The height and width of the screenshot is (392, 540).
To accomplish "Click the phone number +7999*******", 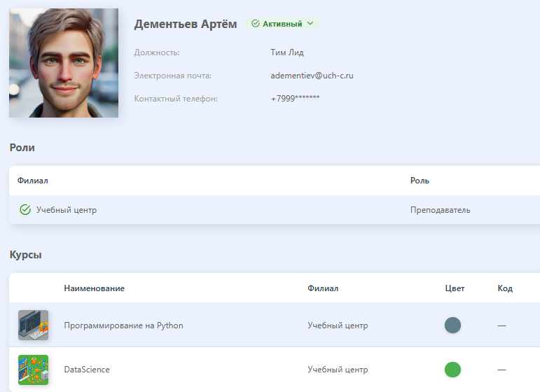I will 295,99.
